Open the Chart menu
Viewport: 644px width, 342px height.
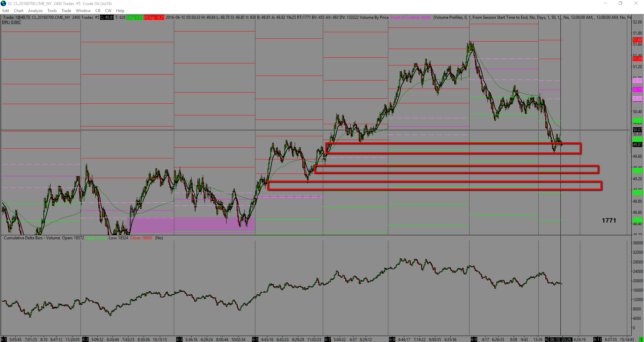19,11
